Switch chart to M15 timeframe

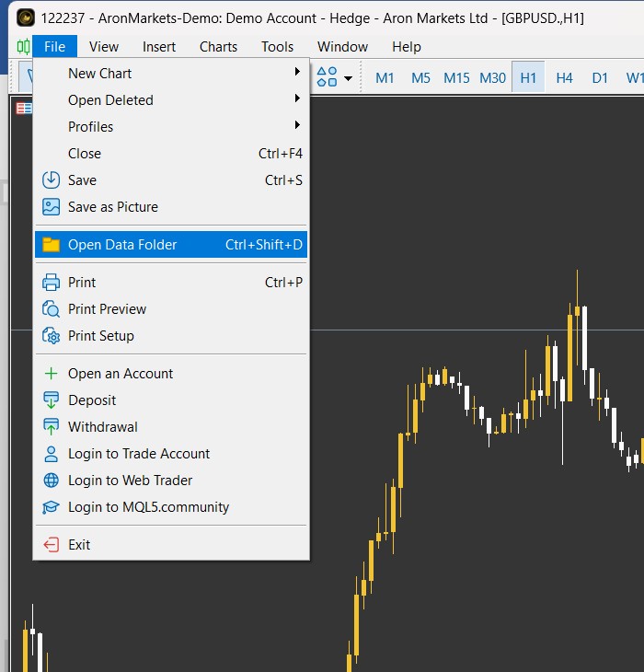[456, 78]
